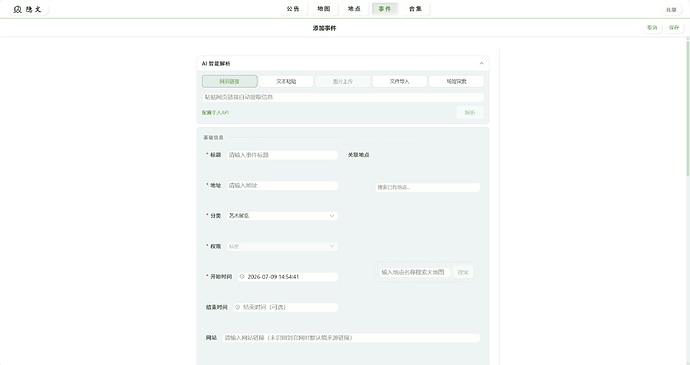Screen dimensions: 690x365
Task: Click the logo icon in the top-left corner
Action: pyautogui.click(x=17, y=9)
